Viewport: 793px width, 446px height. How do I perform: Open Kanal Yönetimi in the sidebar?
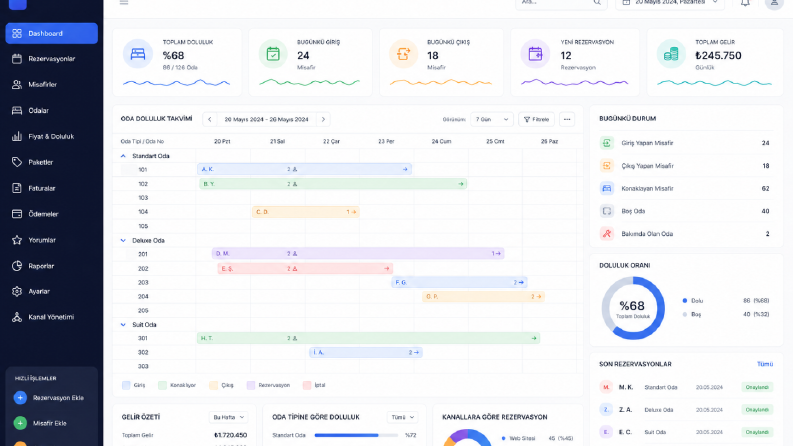pyautogui.click(x=52, y=317)
